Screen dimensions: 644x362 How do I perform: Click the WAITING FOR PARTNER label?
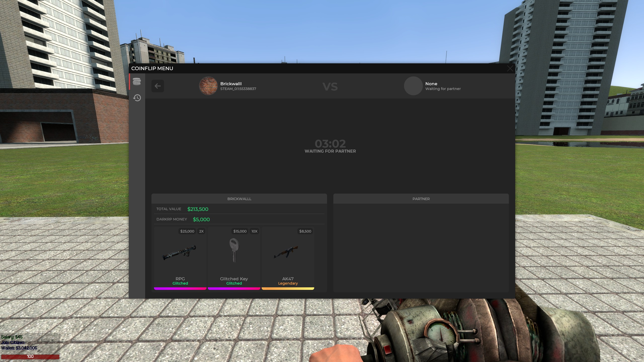[330, 151]
